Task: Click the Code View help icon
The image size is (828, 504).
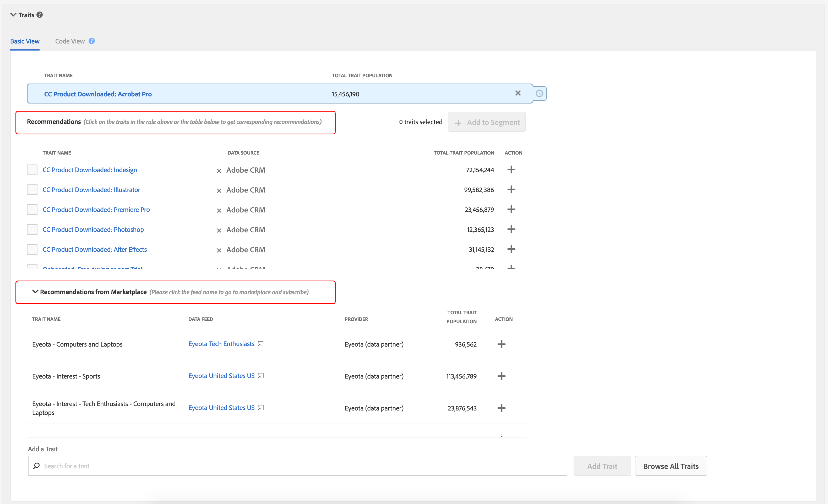Action: 91,41
